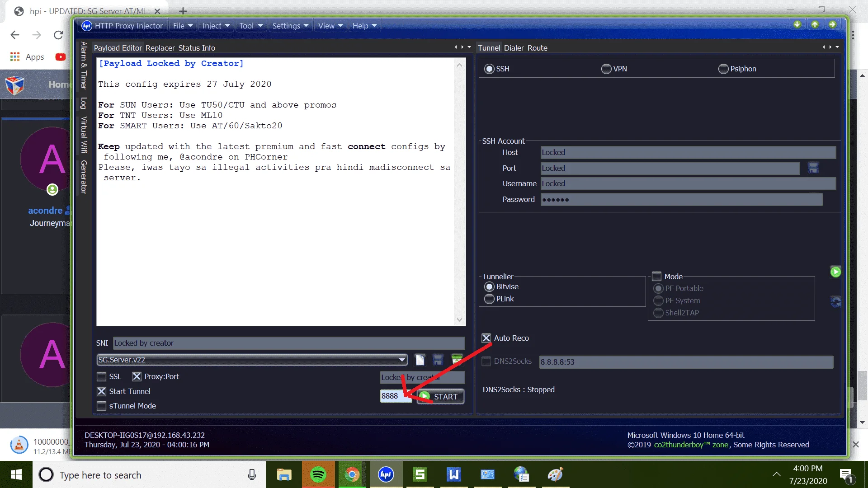The image size is (868, 488).
Task: Open the globe with checklist taskbar icon
Action: [x=522, y=475]
